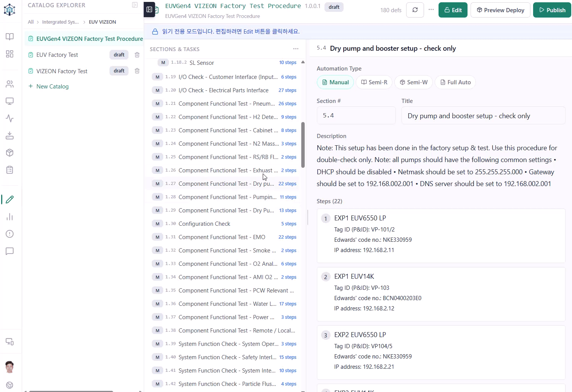The image size is (572, 392).
Task: Click the "17 steps" count for section 1.36
Action: pyautogui.click(x=288, y=304)
